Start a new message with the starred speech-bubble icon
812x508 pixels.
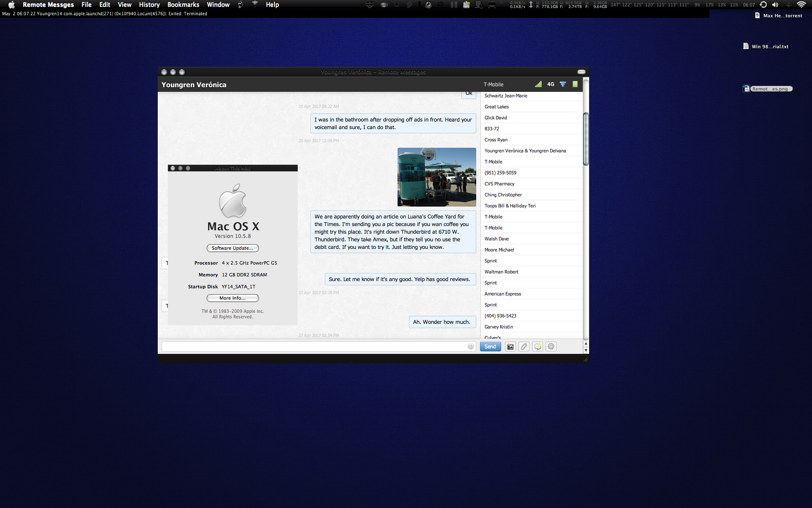(538, 347)
